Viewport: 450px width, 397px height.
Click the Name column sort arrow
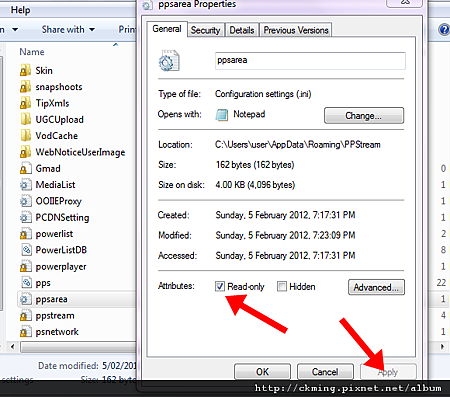(x=116, y=44)
